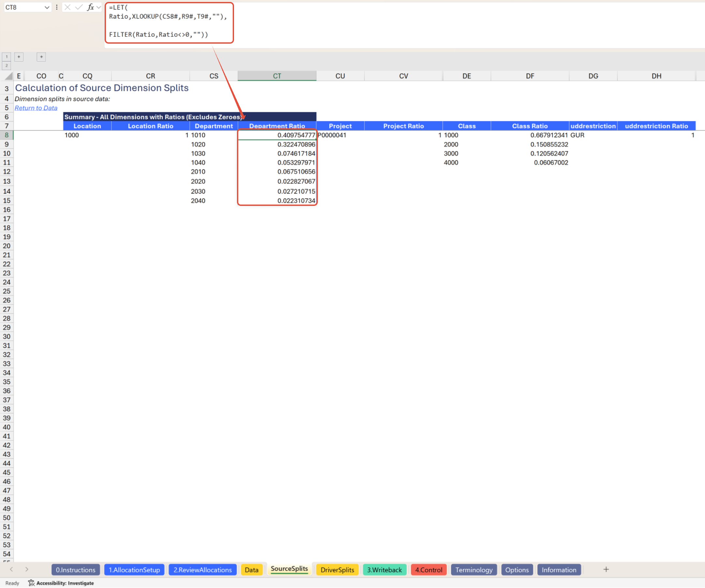Screen dimensions: 705x588
Task: Click the cancel X formula icon
Action: [x=67, y=7]
